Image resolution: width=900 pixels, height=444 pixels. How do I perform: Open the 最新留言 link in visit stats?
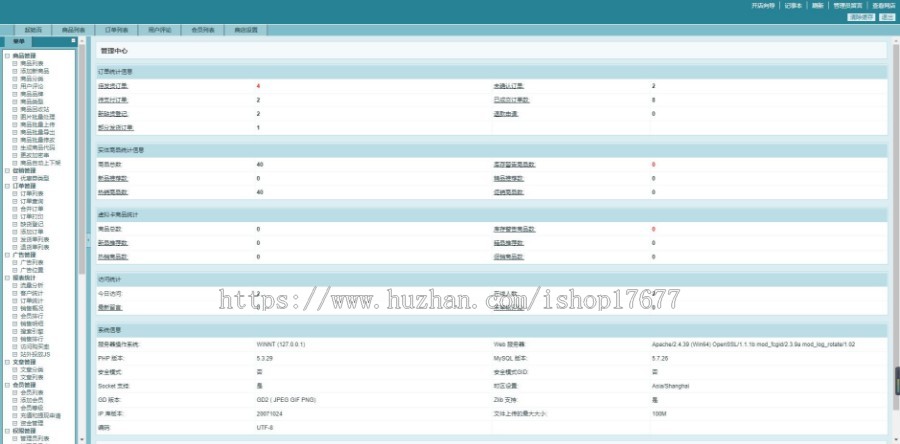[x=110, y=307]
